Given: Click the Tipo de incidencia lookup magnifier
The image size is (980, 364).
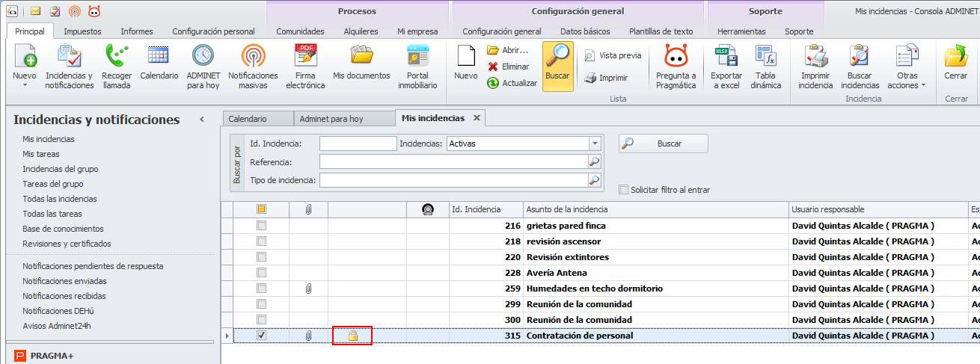Looking at the screenshot, I should coord(595,179).
